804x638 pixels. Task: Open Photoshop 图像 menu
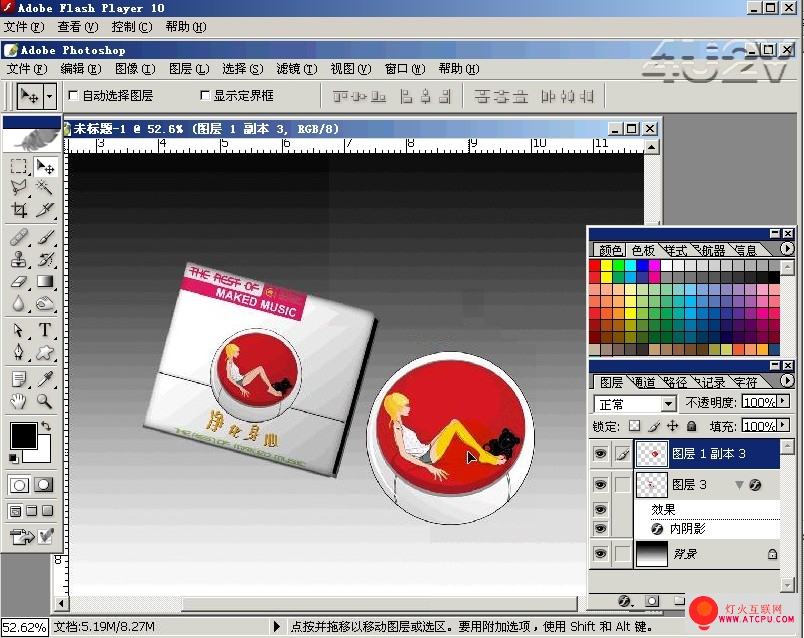tap(135, 69)
